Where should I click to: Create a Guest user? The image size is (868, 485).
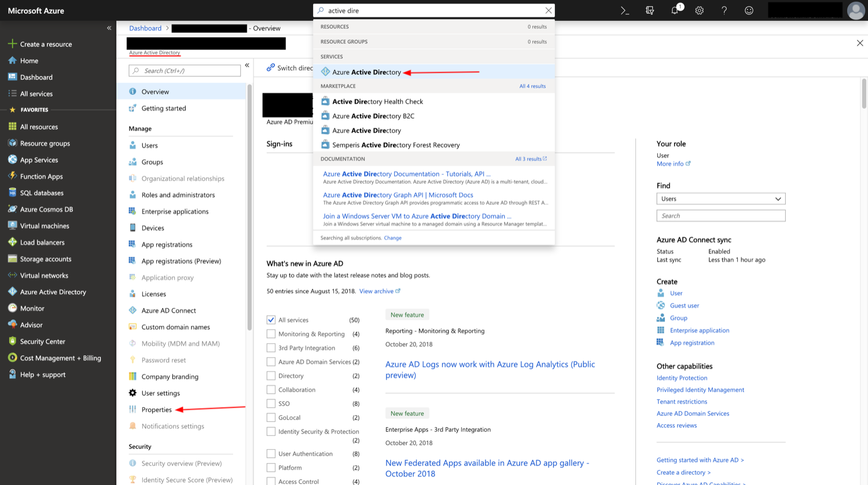[684, 306]
